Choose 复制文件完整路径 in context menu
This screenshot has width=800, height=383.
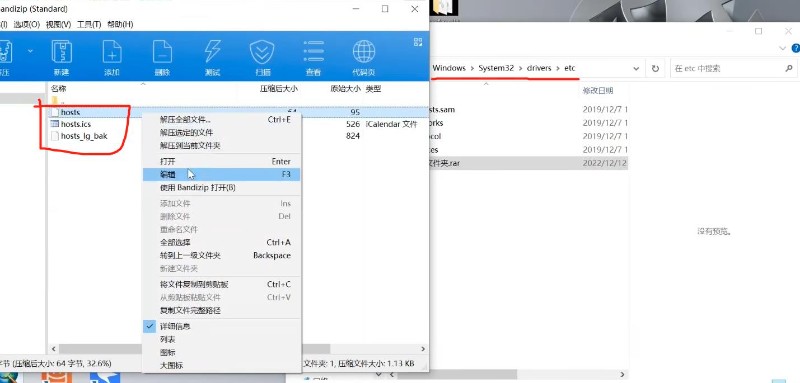pos(221,311)
